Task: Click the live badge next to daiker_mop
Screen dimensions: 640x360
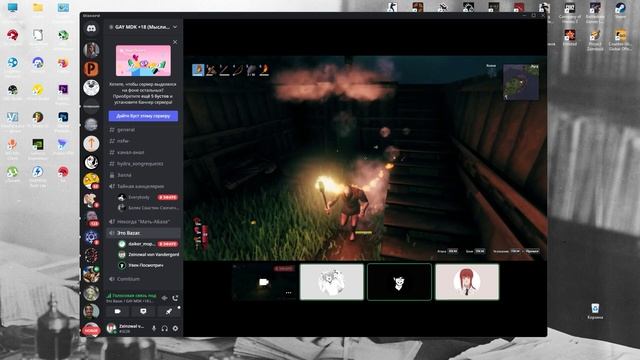Action: pos(168,244)
